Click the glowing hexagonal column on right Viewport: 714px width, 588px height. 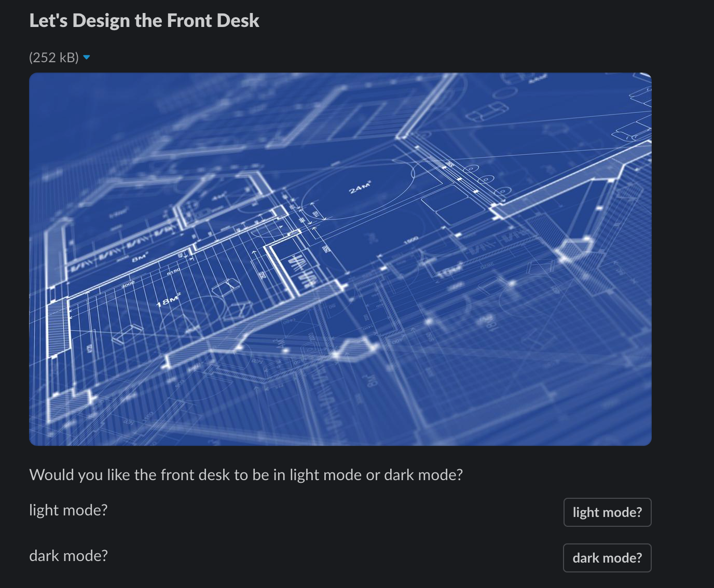click(x=575, y=249)
